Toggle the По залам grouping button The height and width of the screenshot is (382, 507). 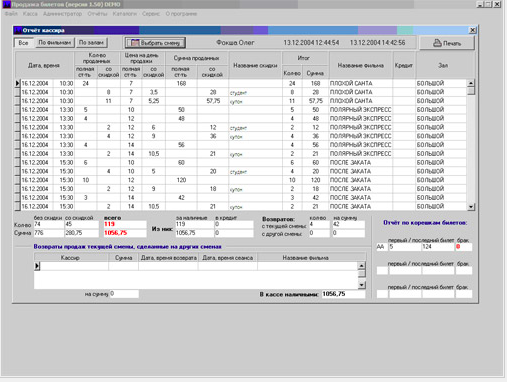[91, 43]
